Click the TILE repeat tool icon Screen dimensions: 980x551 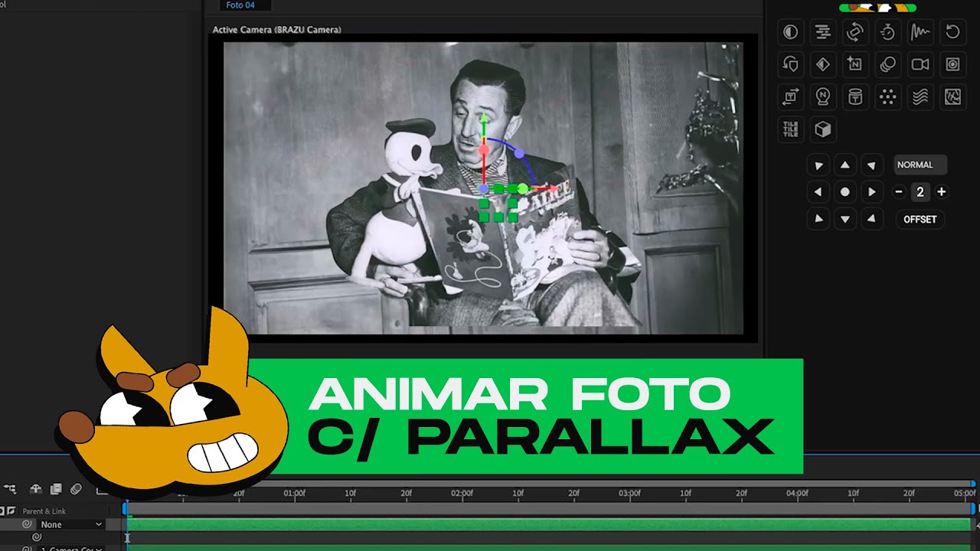click(x=790, y=129)
